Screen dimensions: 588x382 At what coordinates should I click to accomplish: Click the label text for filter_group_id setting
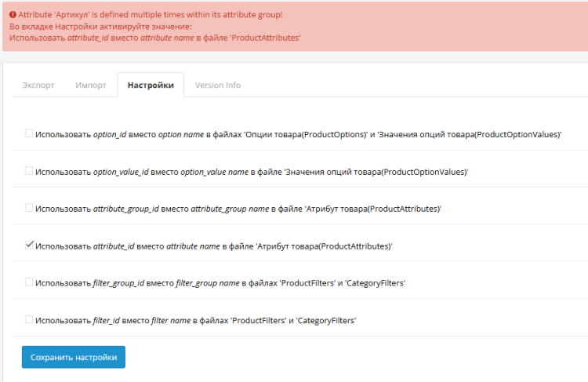click(220, 283)
